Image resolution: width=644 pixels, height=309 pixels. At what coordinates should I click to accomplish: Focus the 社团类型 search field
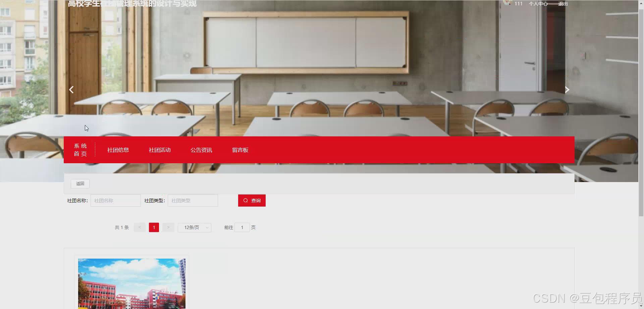193,201
